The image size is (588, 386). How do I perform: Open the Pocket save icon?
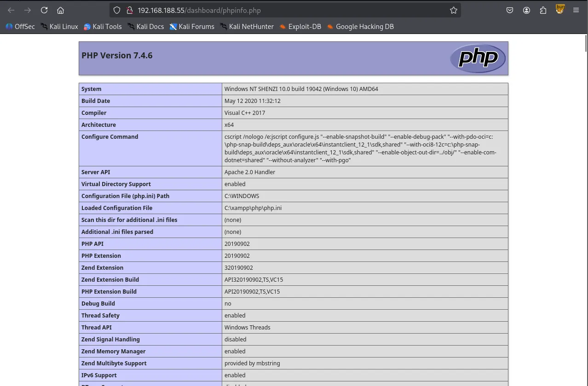click(510, 10)
